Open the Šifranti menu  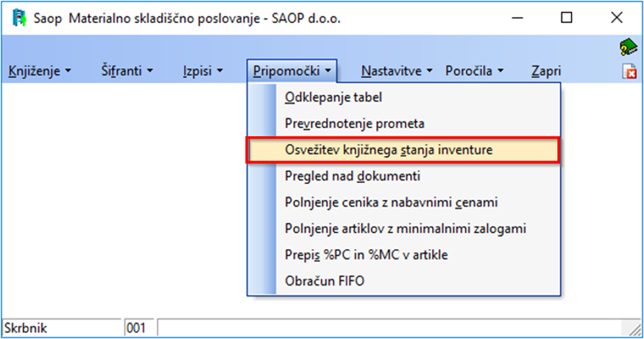[127, 71]
